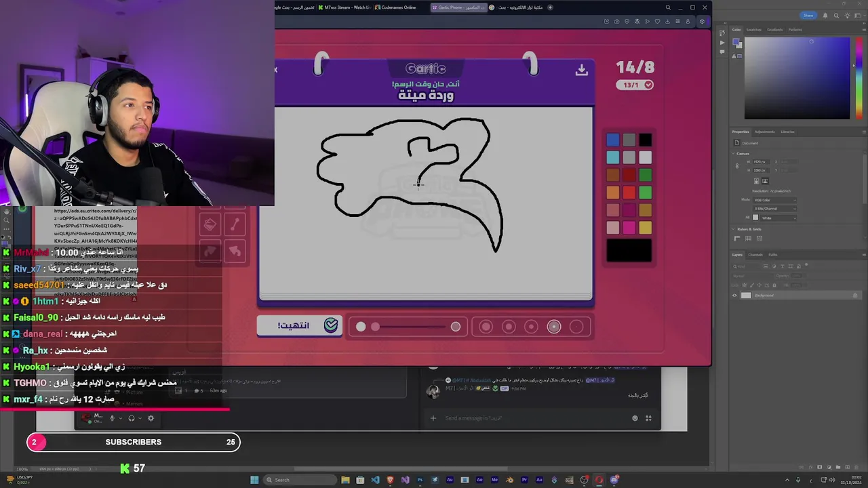Collapse the Canvas section in Properties

click(x=733, y=154)
